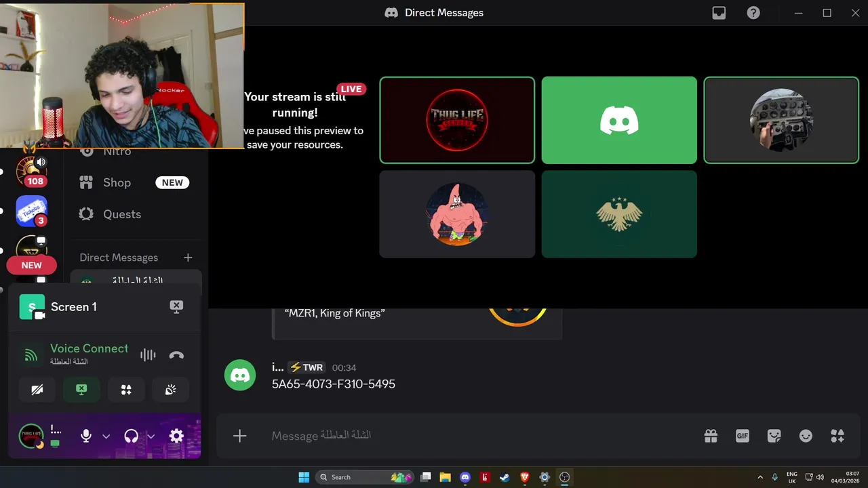This screenshot has width=868, height=488.
Task: Create a new DM with plus icon
Action: [188, 258]
